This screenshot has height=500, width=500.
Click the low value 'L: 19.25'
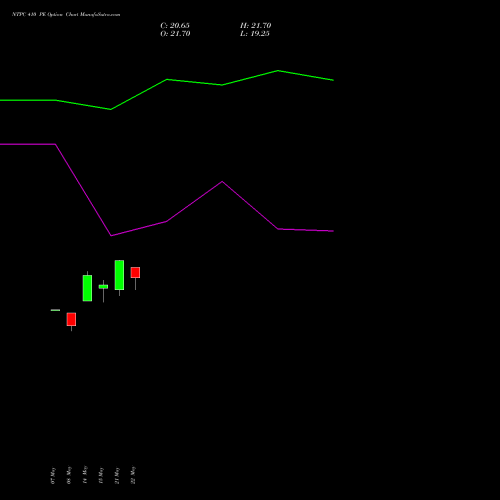[255, 33]
